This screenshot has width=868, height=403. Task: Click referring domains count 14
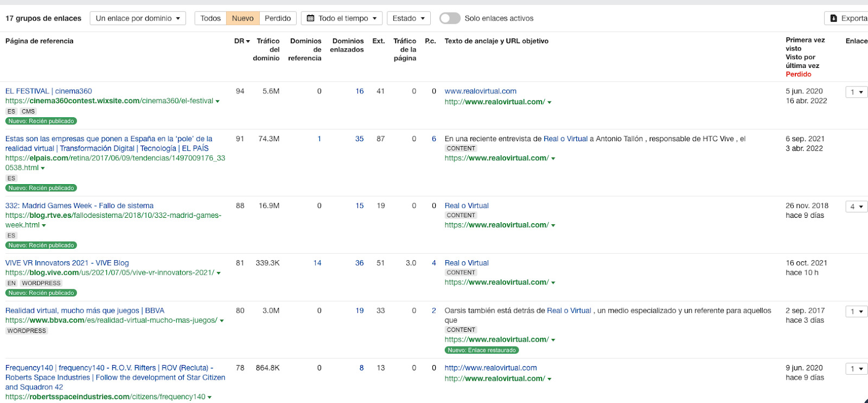tap(317, 263)
